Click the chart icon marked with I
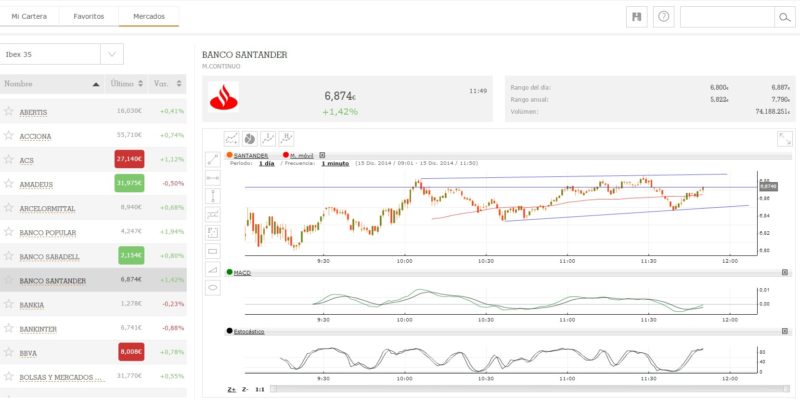The height and width of the screenshot is (400, 800). (268, 138)
